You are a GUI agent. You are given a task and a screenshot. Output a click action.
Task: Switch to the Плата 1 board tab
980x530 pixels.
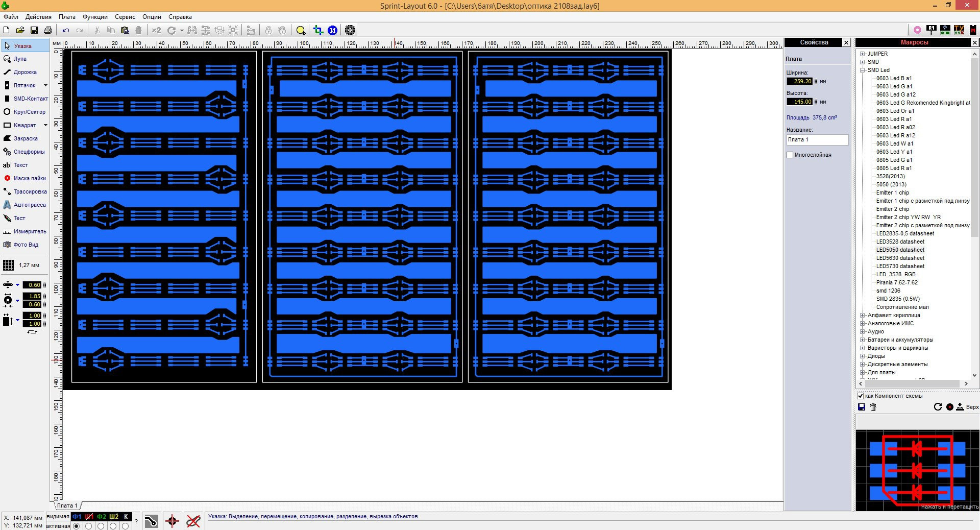point(67,505)
